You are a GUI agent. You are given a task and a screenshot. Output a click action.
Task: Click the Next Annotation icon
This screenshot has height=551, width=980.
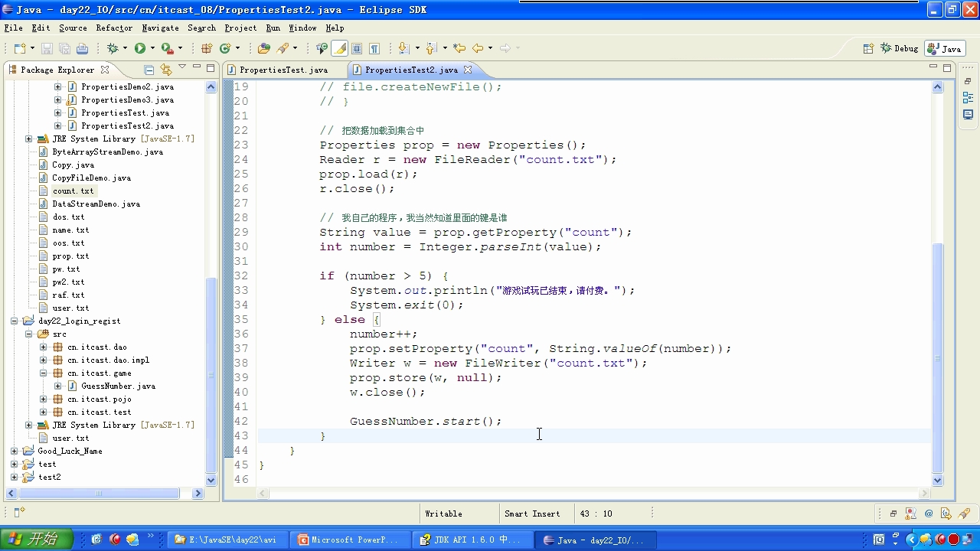pos(403,48)
